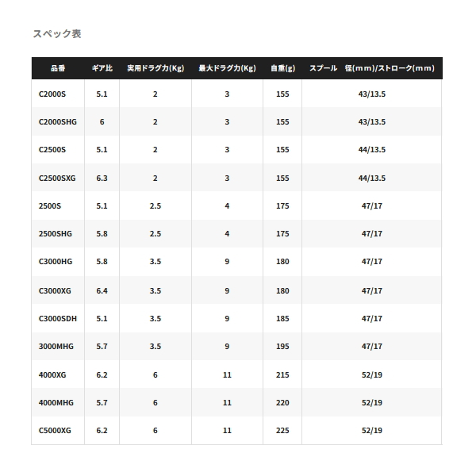Click practical drag 3.5 in C3000HG row
Screen dimensions: 476x476
pos(155,262)
